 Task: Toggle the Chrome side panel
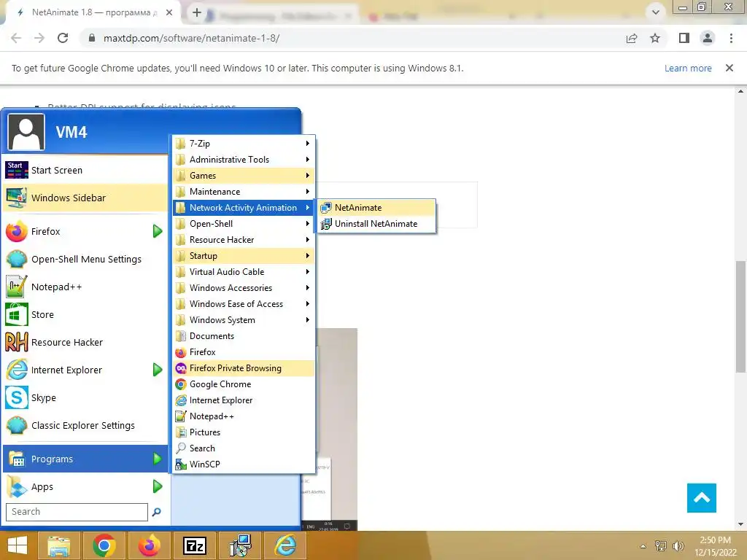pos(684,38)
